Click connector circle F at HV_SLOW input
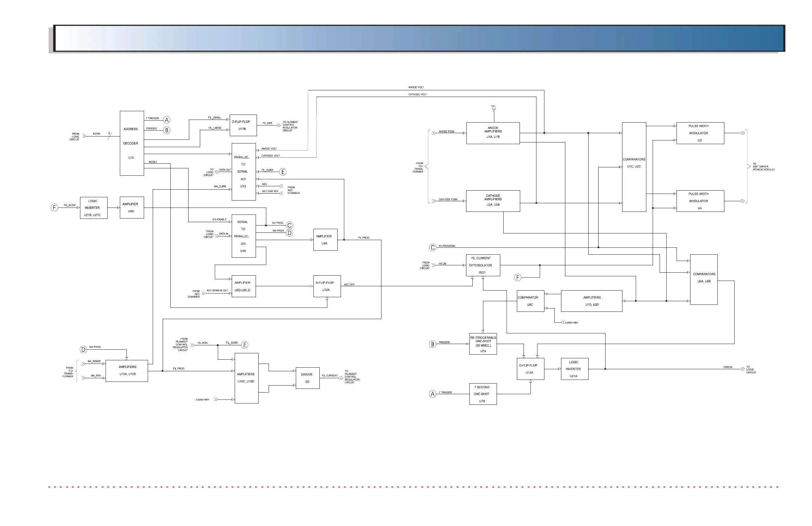The image size is (812, 526). pos(54,207)
